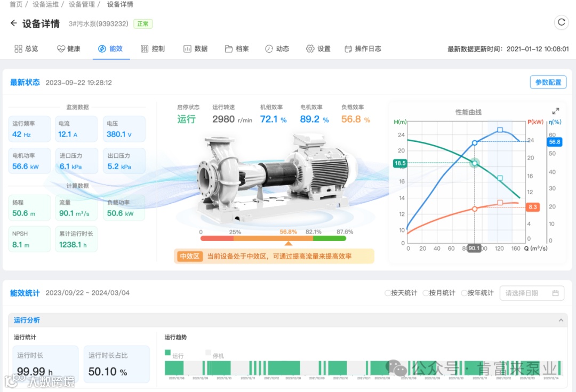576x392 pixels.
Task: Open the 档案 tab
Action: pos(237,49)
